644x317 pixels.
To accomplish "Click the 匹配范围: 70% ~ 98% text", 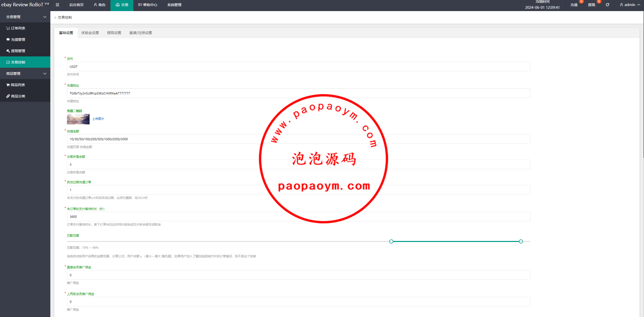I will 83,248.
